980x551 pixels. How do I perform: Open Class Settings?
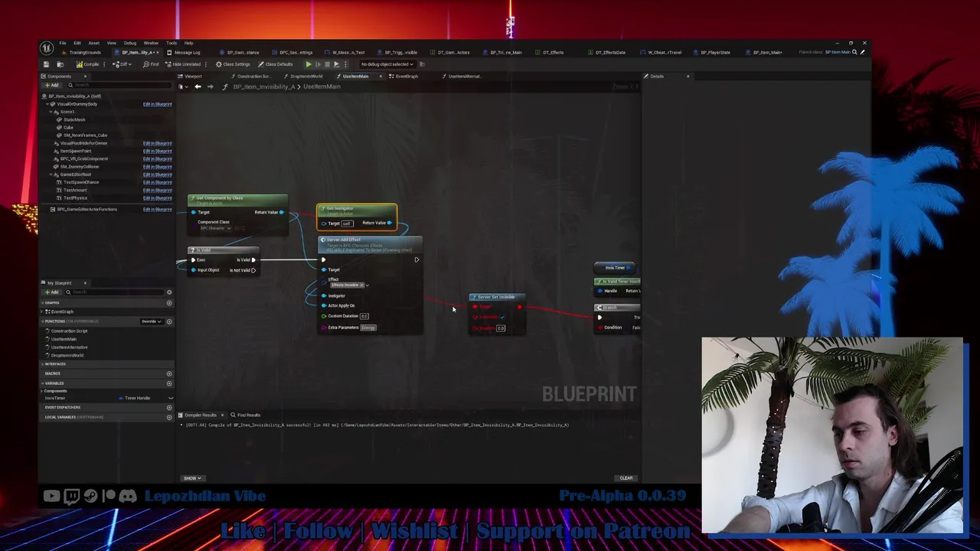click(233, 64)
